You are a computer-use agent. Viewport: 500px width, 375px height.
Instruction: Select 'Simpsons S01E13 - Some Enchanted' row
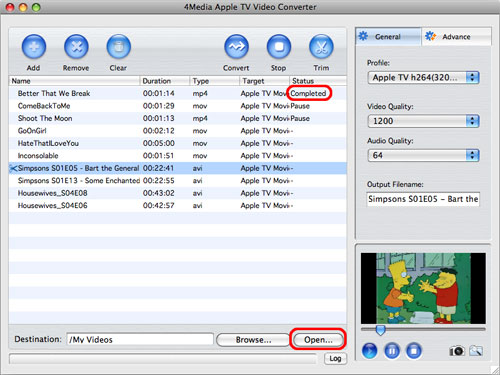[178, 181]
